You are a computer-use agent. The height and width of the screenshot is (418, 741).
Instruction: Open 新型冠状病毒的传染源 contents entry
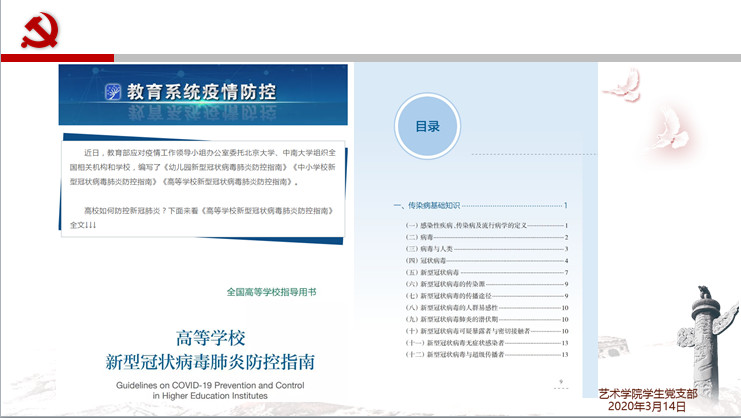point(450,284)
